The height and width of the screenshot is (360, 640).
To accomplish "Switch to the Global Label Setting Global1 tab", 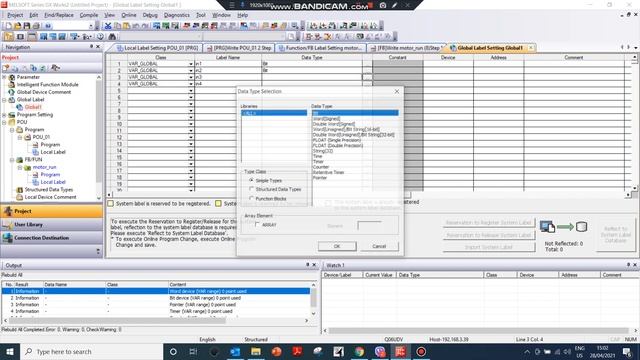I will click(490, 48).
